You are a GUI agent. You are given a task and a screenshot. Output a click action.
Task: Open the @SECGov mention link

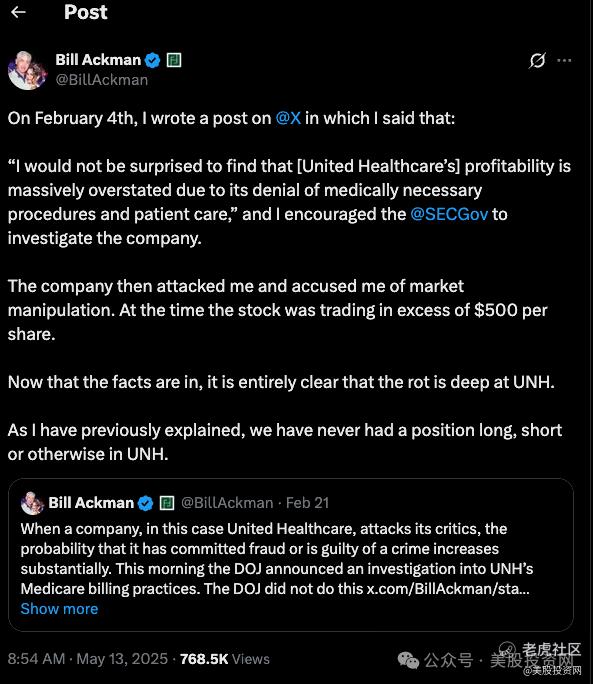click(x=449, y=214)
